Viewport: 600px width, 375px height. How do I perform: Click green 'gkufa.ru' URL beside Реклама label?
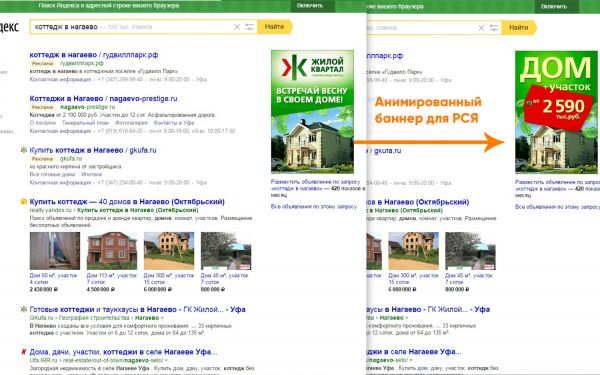click(x=71, y=158)
